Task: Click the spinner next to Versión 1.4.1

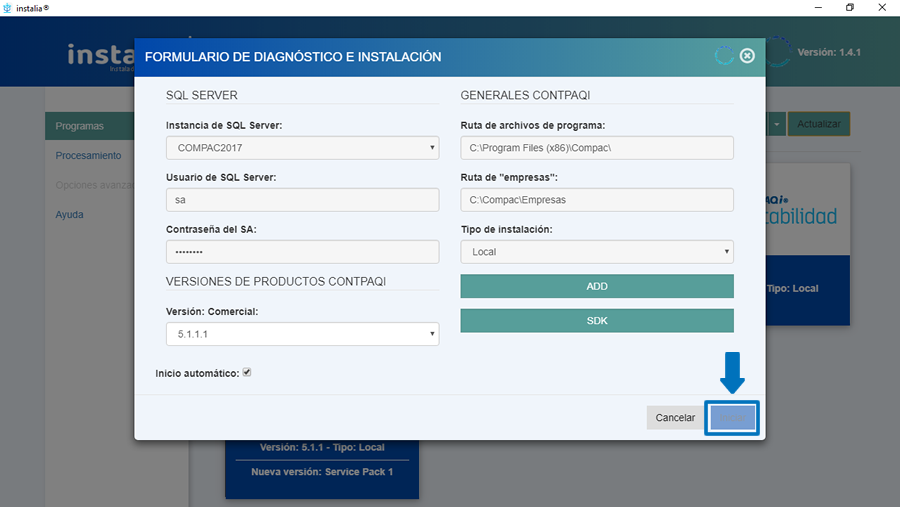Action: click(x=779, y=52)
